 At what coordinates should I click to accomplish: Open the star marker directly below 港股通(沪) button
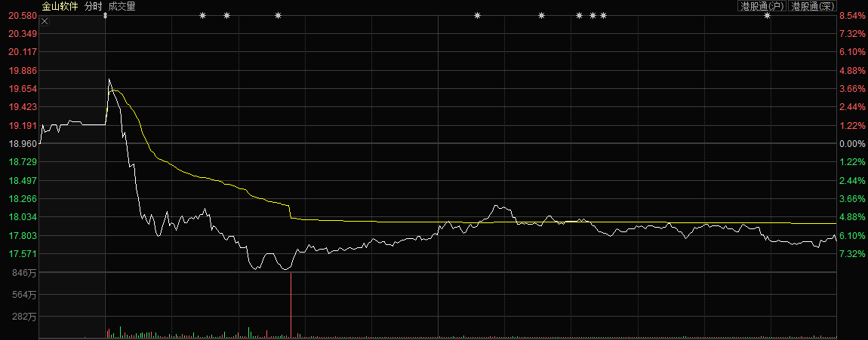click(x=768, y=16)
